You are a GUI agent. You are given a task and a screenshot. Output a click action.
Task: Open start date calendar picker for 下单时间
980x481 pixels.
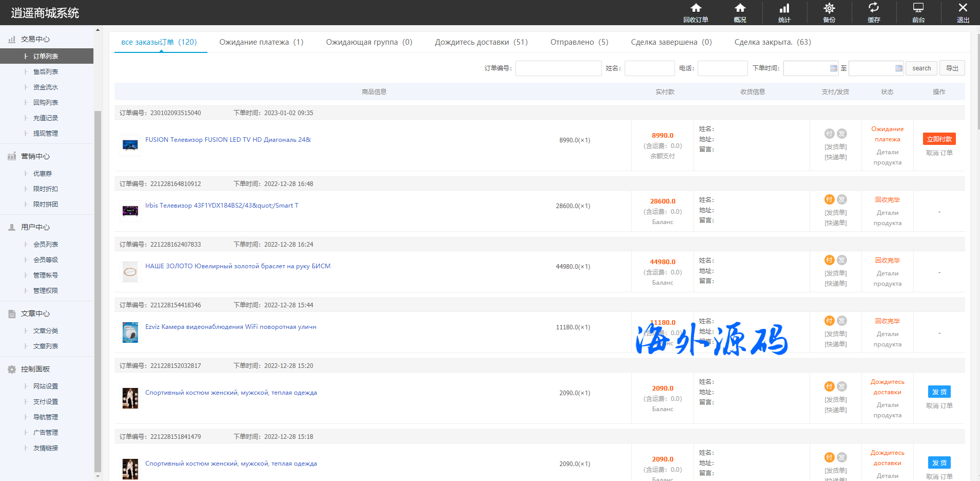[834, 68]
